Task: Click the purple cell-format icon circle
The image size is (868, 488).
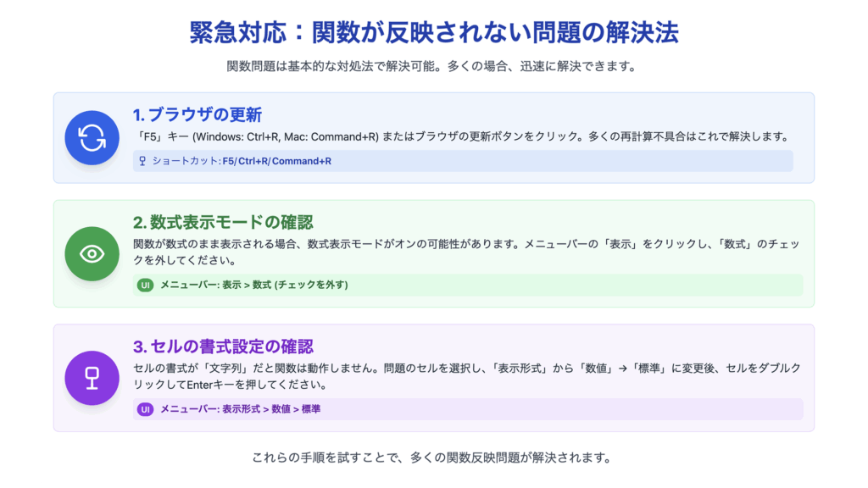Action: click(92, 378)
